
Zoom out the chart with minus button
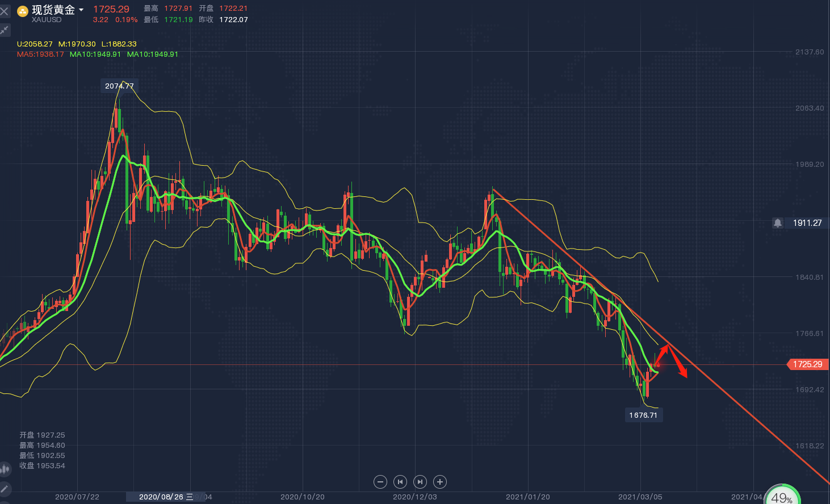pyautogui.click(x=380, y=482)
